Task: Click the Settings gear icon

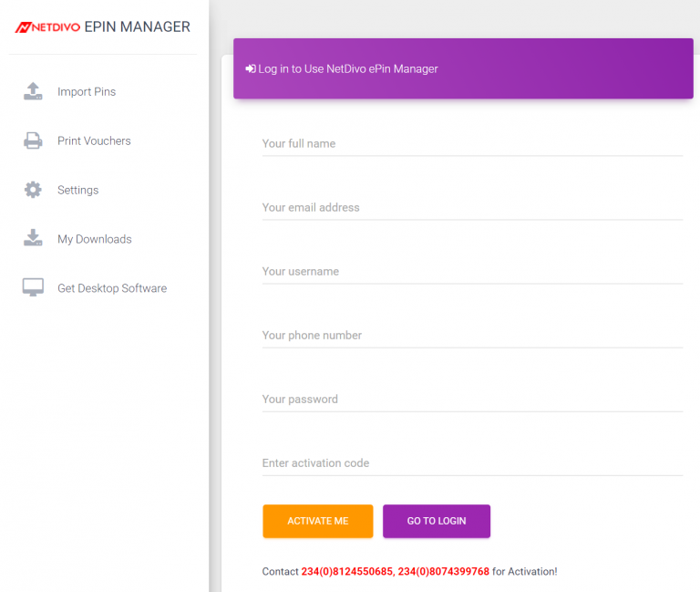Action: (33, 190)
